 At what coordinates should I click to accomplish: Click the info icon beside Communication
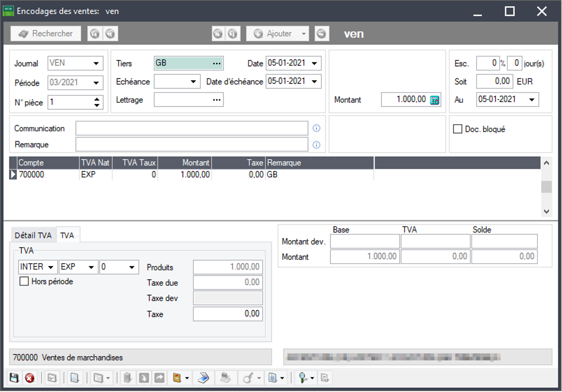coord(316,128)
